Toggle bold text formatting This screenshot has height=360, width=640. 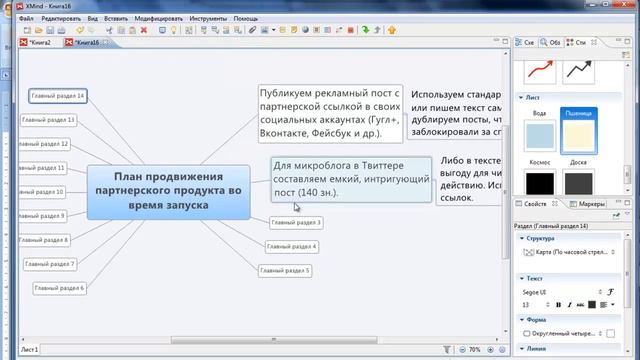point(558,305)
